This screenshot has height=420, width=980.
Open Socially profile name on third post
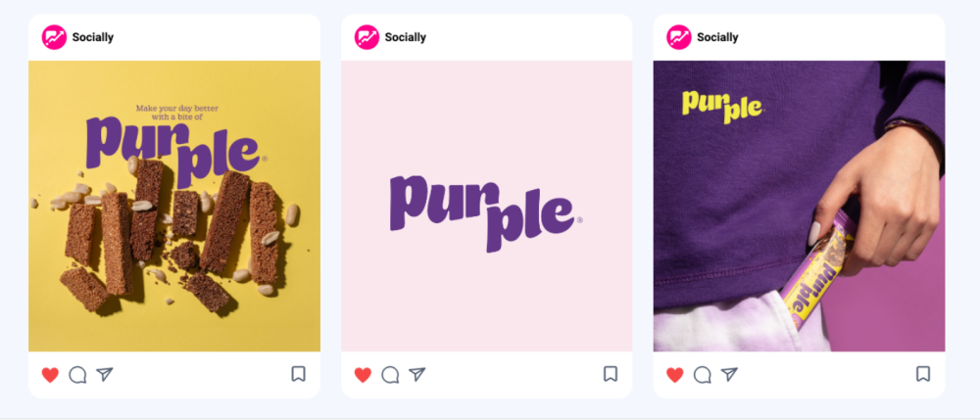point(717,37)
